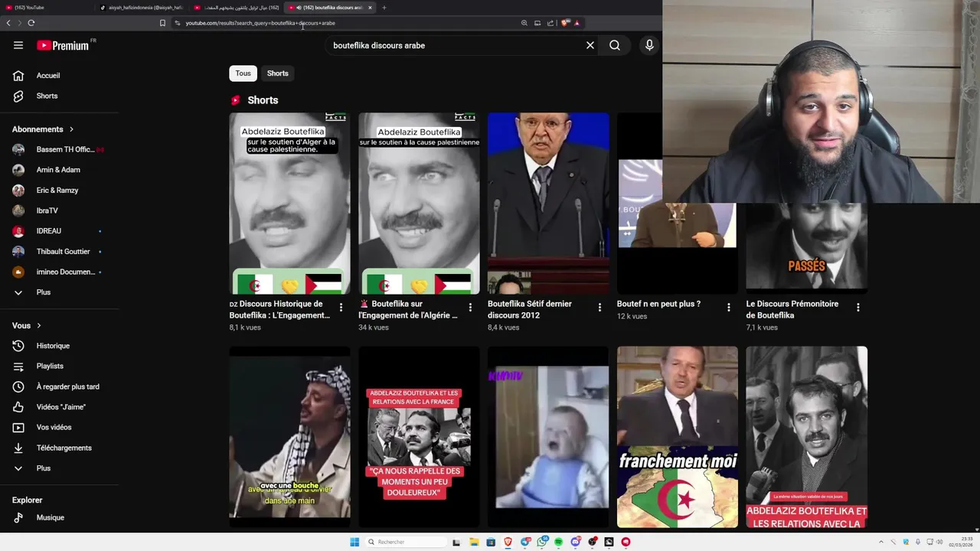Go back with browser back arrow
This screenshot has width=980, height=551.
pyautogui.click(x=8, y=23)
